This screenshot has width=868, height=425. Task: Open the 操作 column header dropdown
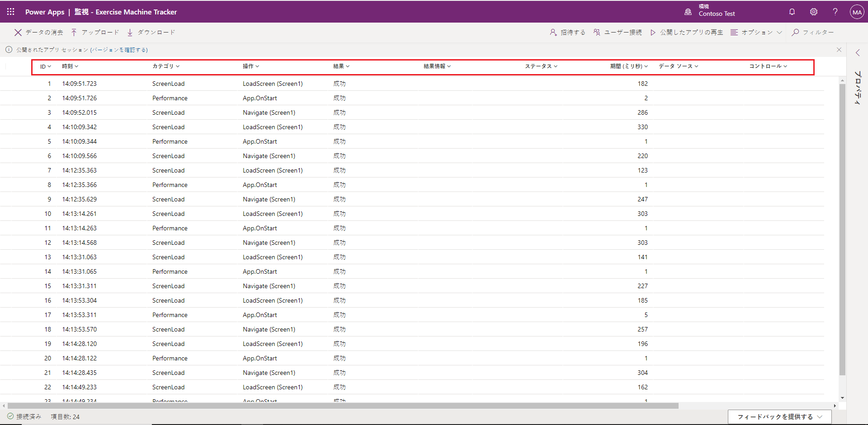tap(251, 66)
